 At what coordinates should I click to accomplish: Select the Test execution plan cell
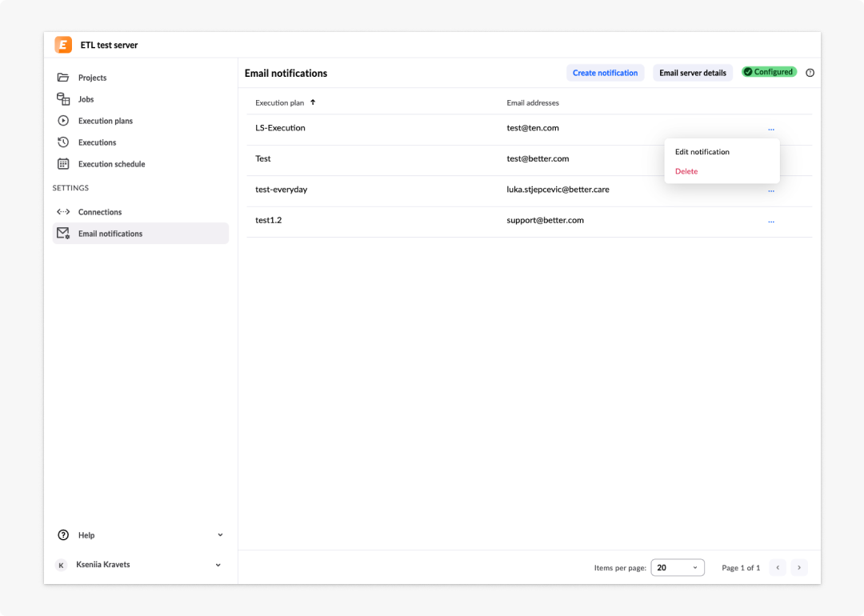point(263,158)
